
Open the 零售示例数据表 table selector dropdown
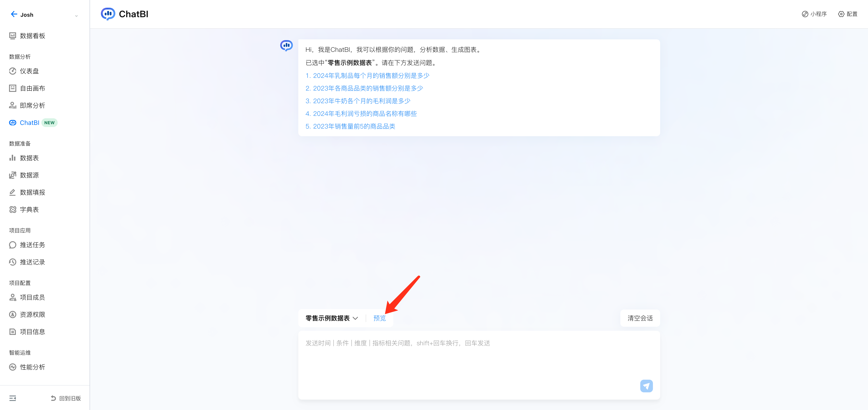pyautogui.click(x=332, y=318)
